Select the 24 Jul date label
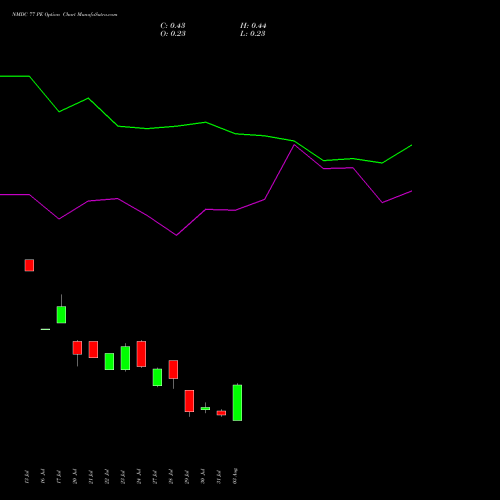Screen dimensions: 500x500 tap(139, 476)
